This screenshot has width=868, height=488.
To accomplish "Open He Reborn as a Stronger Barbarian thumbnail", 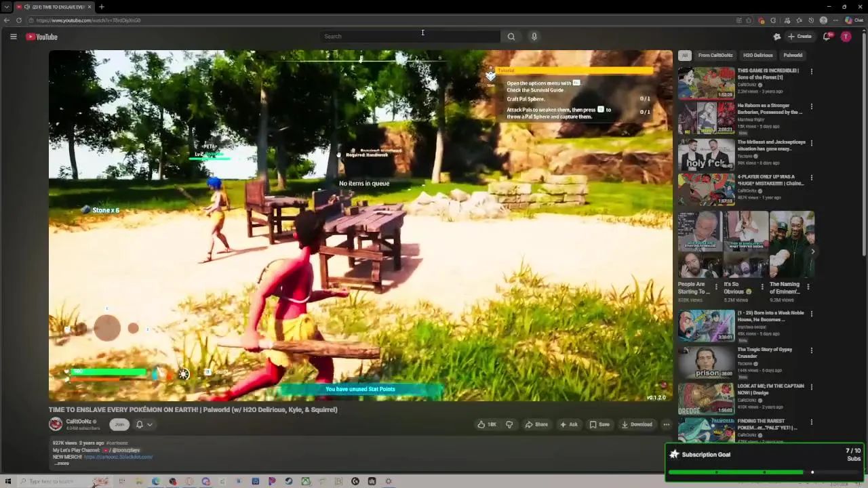I will pos(707,118).
